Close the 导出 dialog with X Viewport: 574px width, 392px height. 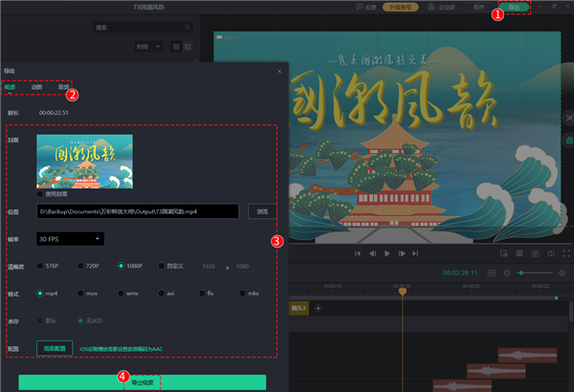[x=279, y=71]
